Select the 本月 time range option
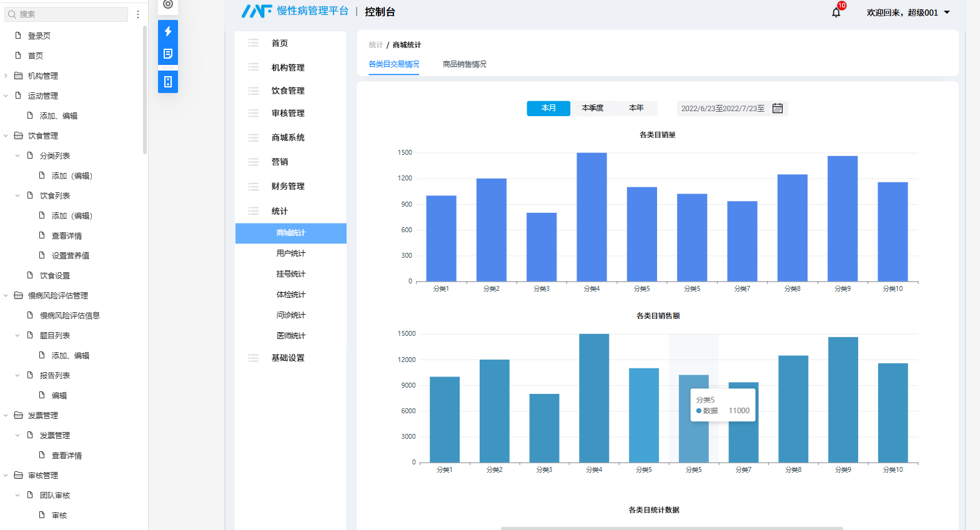Image resolution: width=980 pixels, height=530 pixels. (x=548, y=108)
